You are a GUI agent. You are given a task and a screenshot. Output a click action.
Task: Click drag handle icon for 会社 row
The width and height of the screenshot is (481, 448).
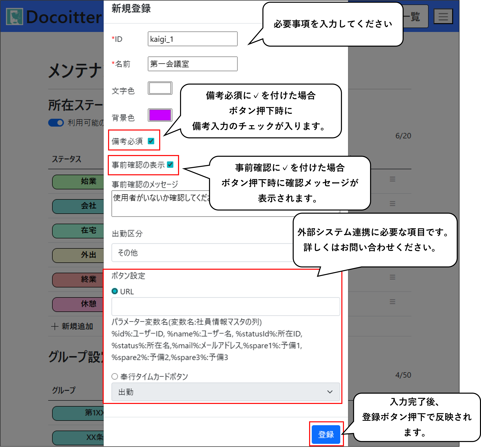coord(392,204)
